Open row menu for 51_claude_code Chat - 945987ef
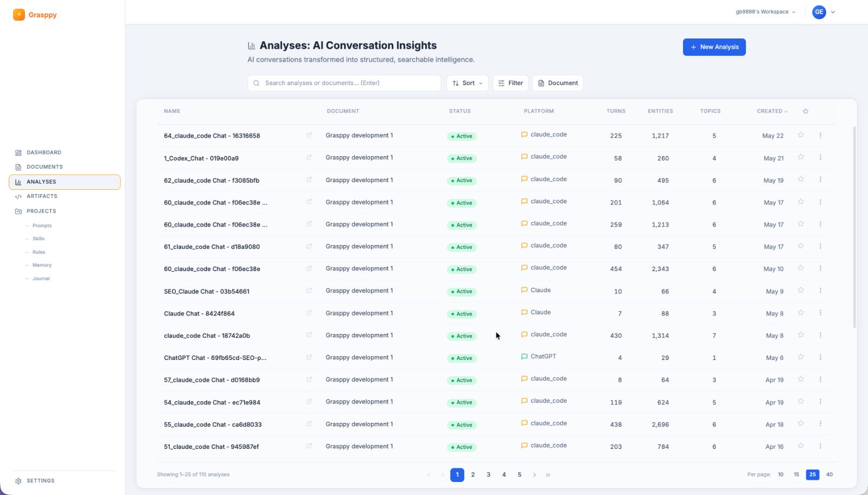This screenshot has width=868, height=495. pyautogui.click(x=820, y=446)
